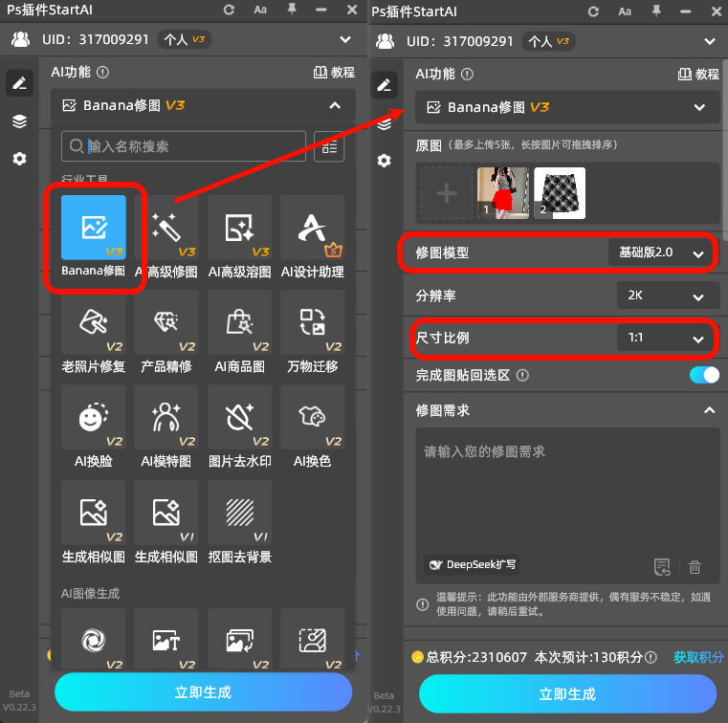Viewport: 728px width, 723px height.
Task: Select the edit pencil sidebar tab in right panel
Action: (384, 85)
